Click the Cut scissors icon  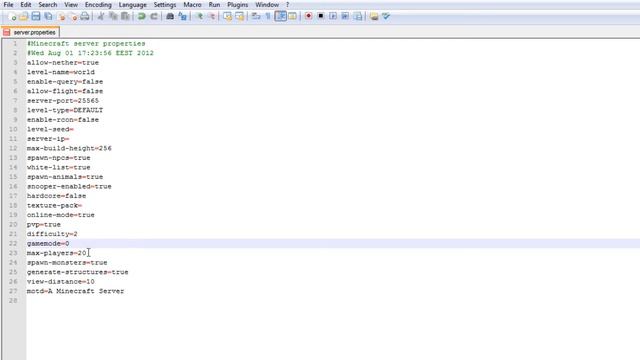[x=100, y=16]
